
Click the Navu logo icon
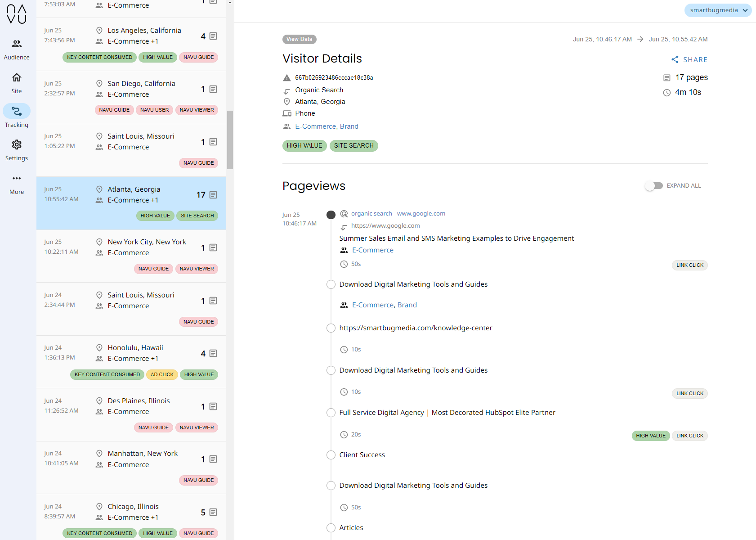(x=17, y=14)
